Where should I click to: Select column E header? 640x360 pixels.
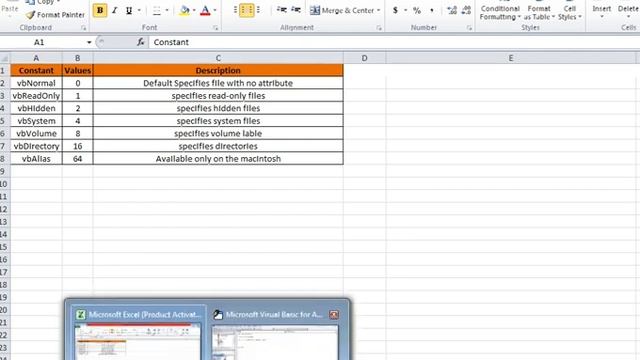511,58
